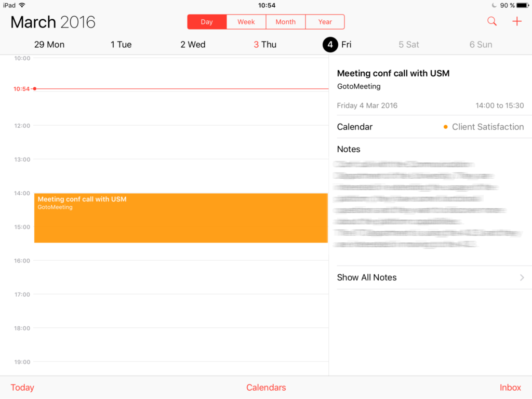Tap the search magnifier icon
The image size is (532, 399).
click(x=491, y=21)
